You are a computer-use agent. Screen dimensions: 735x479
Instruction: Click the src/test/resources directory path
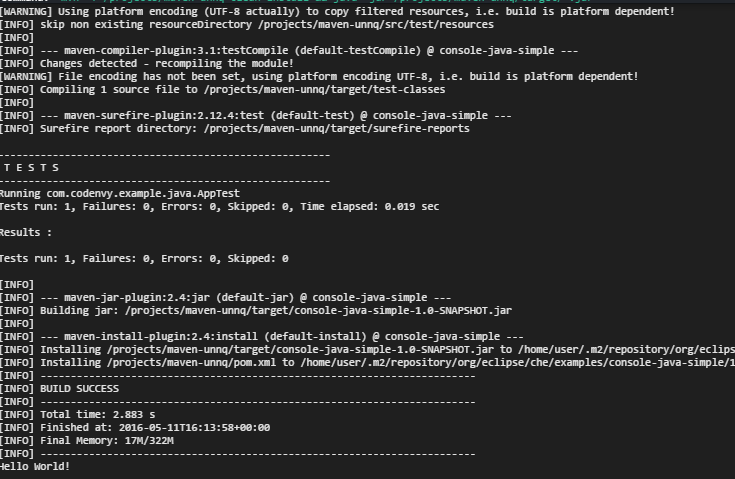point(376,24)
